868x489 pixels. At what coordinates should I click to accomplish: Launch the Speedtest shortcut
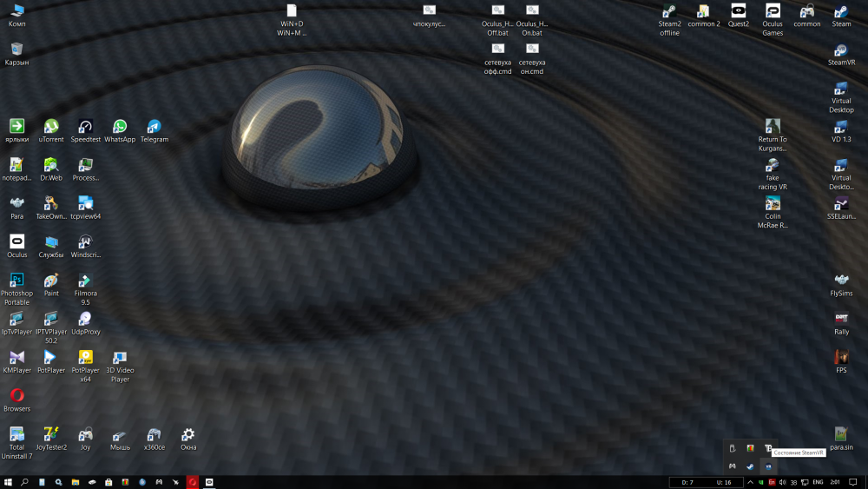coord(85,131)
